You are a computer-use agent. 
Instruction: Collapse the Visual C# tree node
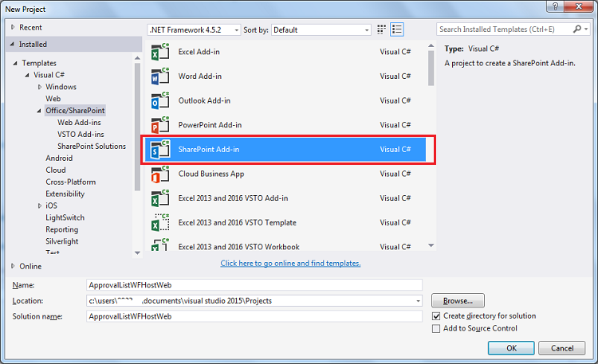coord(27,75)
